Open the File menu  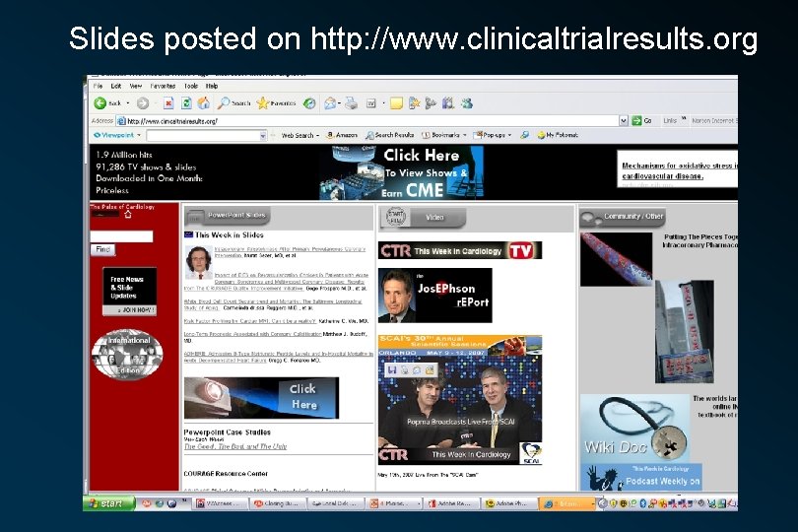(x=98, y=86)
